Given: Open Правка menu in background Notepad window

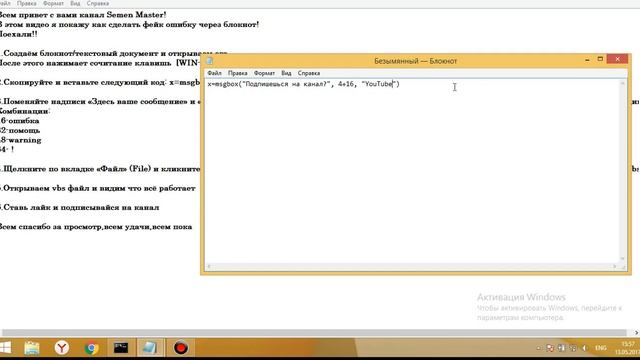Looking at the screenshot, I should tap(27, 3).
